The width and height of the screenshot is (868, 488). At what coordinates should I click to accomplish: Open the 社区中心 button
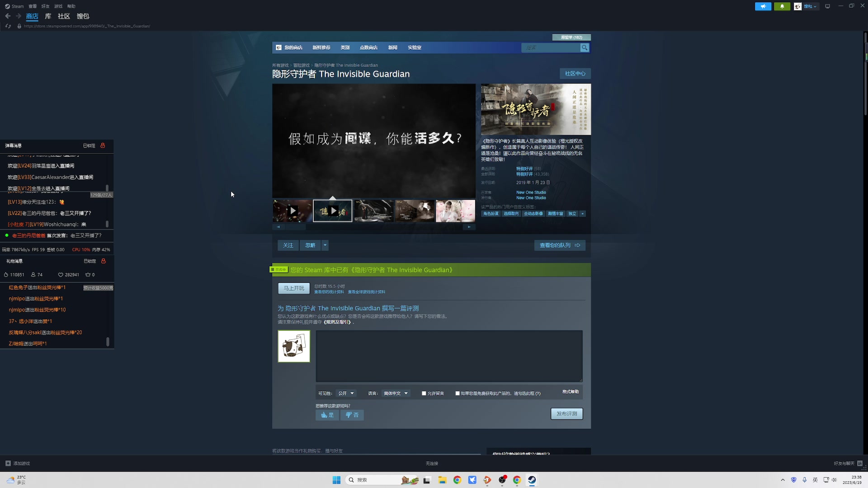[575, 74]
